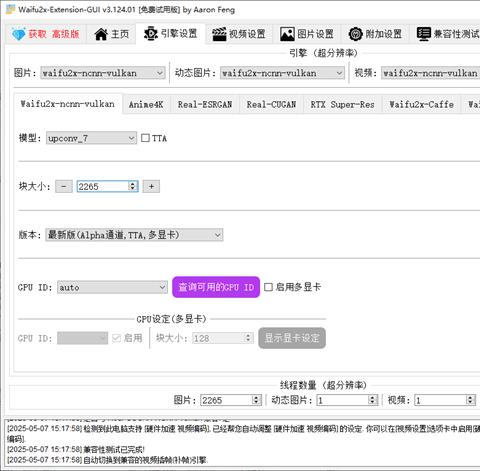Open the 视频 engine dropdown
480x471 pixels.
[x=431, y=73]
